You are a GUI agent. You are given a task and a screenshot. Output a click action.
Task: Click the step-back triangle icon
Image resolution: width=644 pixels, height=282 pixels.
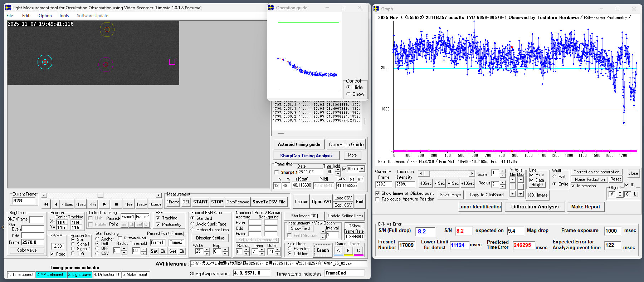pos(56,204)
